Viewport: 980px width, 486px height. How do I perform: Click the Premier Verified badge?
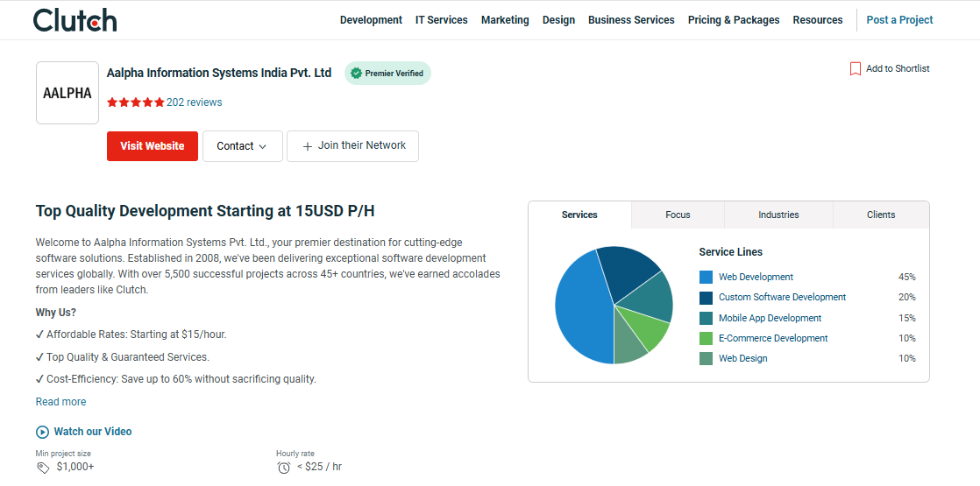coord(387,74)
